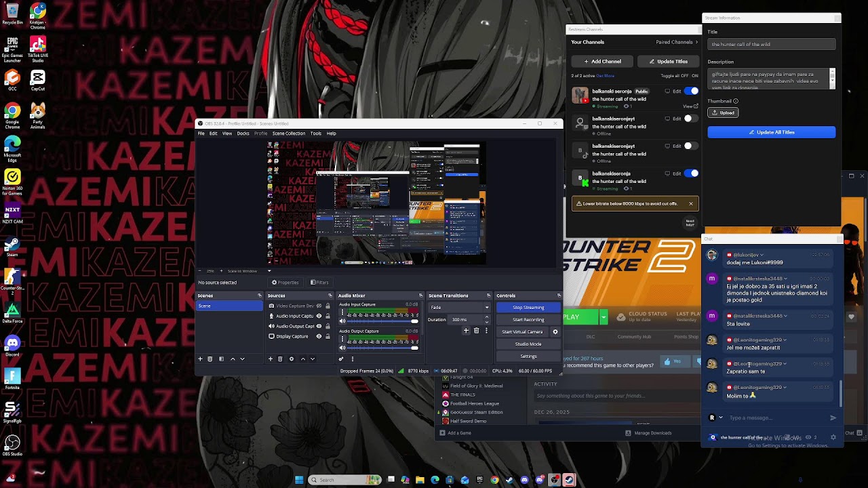This screenshot has height=488, width=868.
Task: Open OBS Tools menu
Action: click(316, 134)
